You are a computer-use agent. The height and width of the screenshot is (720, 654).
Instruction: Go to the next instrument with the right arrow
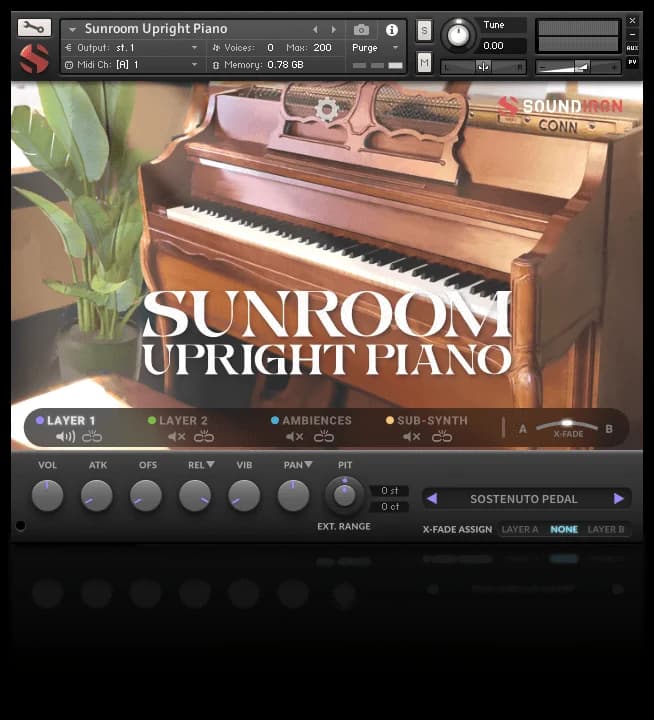pos(334,29)
